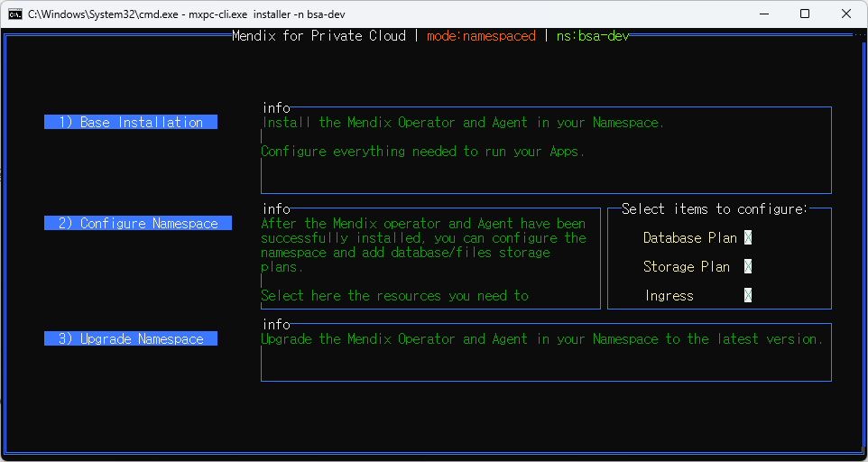The image size is (868, 462).
Task: Toggle the Ingress checkbox
Action: (x=748, y=295)
